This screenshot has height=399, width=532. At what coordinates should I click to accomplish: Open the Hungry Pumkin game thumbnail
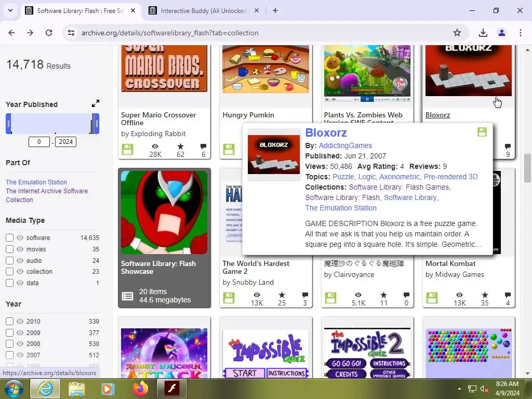[265, 69]
